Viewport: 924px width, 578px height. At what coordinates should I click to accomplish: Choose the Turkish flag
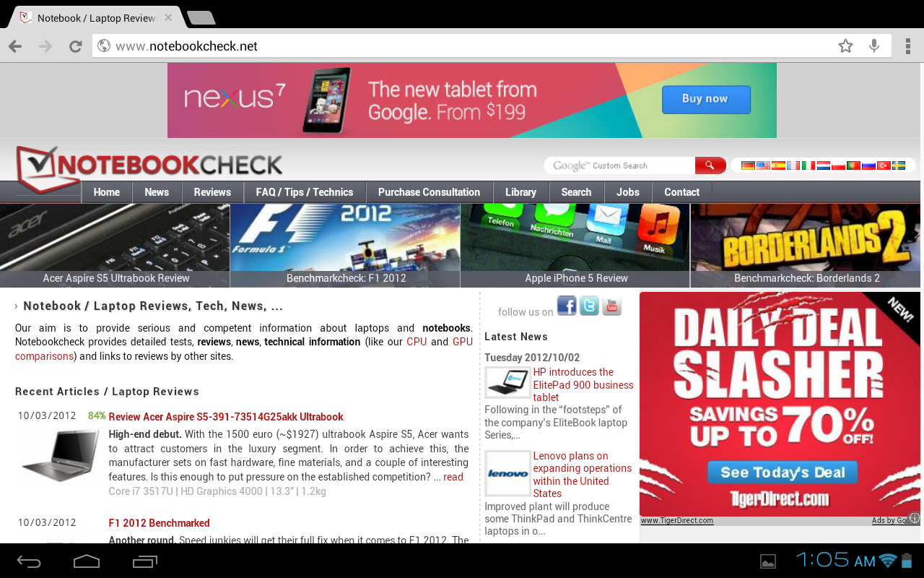[x=884, y=165]
